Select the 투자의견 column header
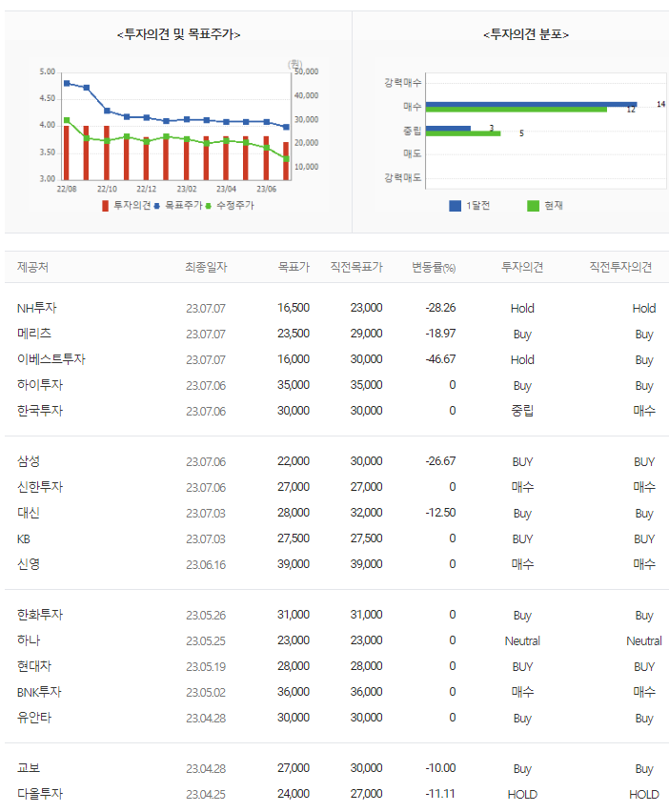The height and width of the screenshot is (812, 669). point(522,267)
